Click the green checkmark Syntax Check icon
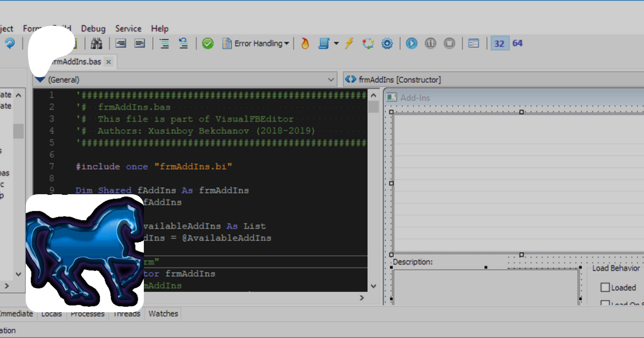Screen dimensions: 644x338 (208, 44)
